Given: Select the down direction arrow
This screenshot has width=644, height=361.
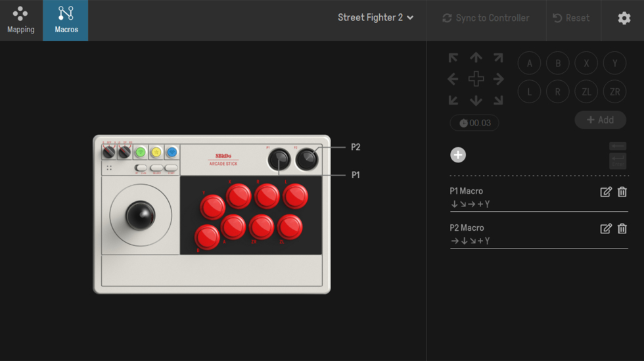Looking at the screenshot, I should point(476,101).
